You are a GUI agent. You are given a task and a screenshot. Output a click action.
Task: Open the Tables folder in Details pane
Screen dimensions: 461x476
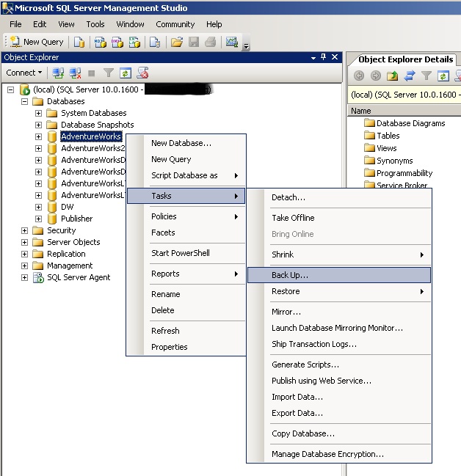click(382, 136)
